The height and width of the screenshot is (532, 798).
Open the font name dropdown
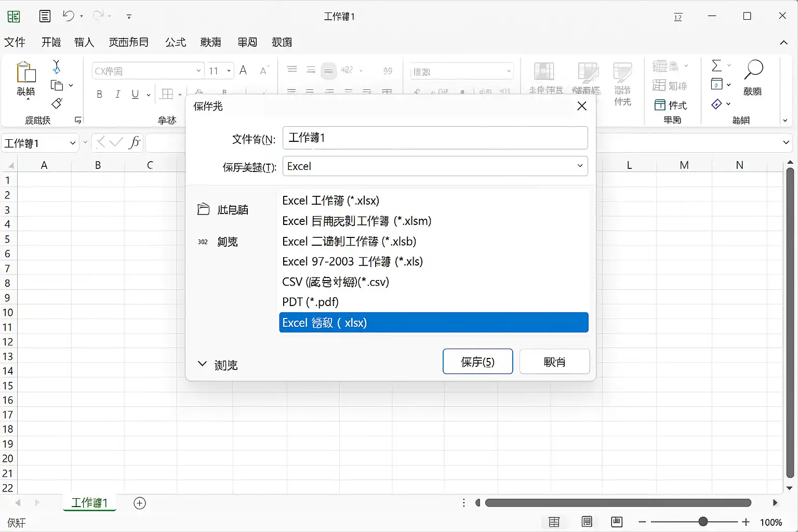(x=198, y=71)
